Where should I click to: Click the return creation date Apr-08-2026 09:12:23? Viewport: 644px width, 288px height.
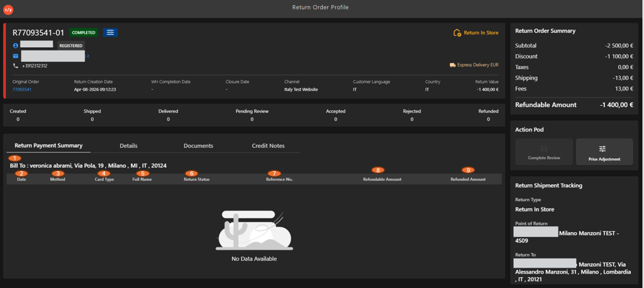(x=95, y=89)
